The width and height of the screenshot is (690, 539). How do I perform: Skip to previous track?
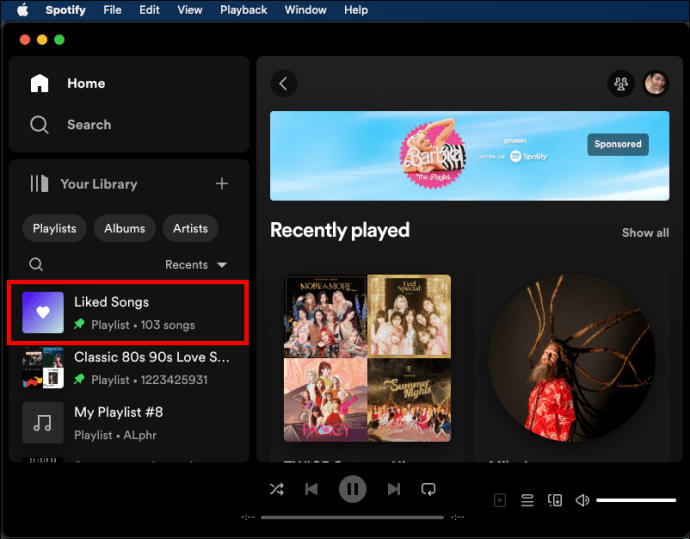312,489
